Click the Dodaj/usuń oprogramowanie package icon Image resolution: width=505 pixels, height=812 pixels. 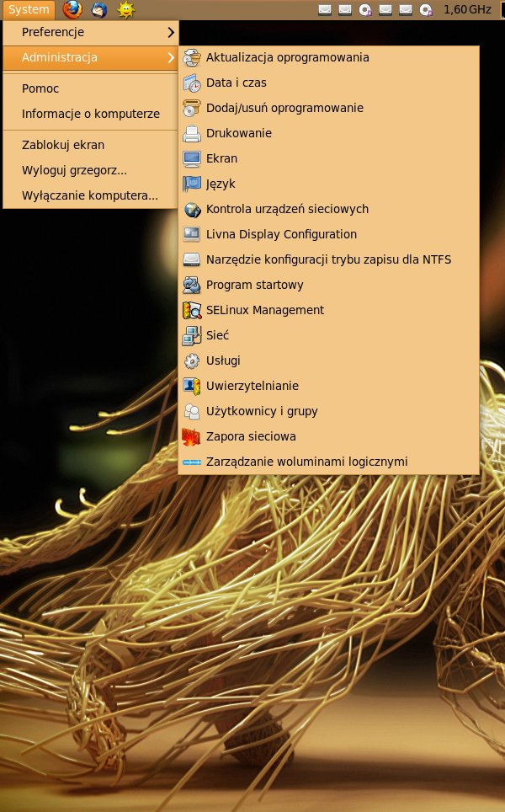tap(191, 108)
